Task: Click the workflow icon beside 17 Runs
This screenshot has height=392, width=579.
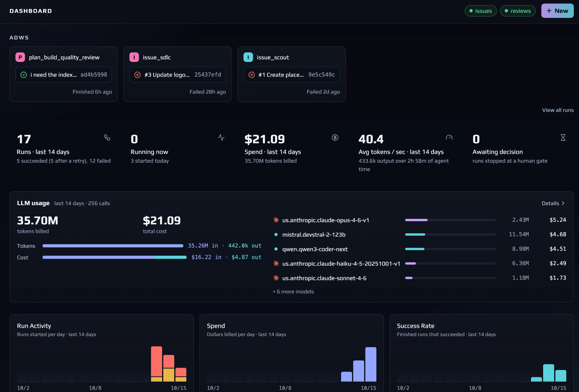Action: point(107,138)
